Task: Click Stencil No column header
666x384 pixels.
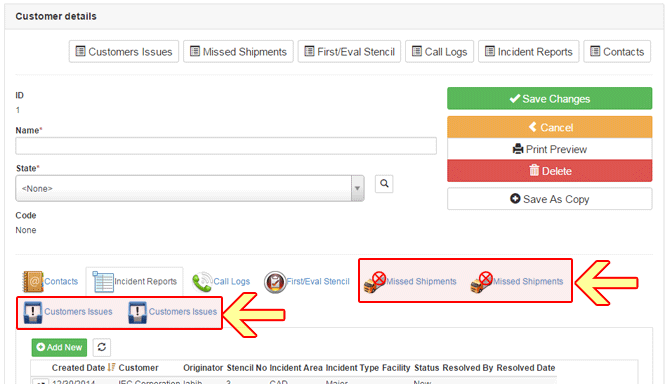Action: [247, 368]
